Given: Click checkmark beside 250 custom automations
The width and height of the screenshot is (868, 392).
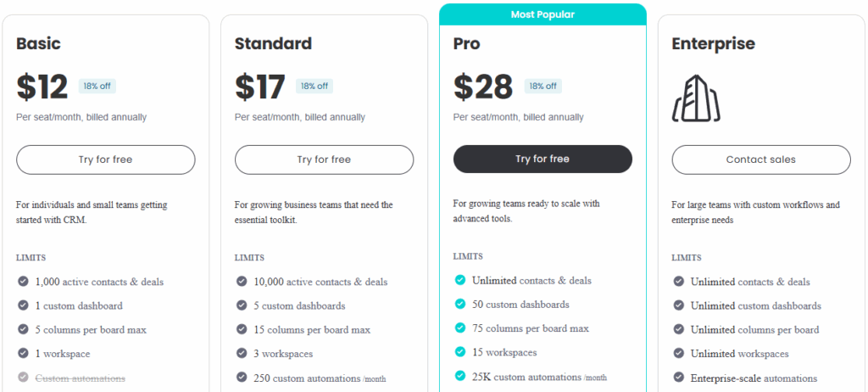Looking at the screenshot, I should 242,378.
